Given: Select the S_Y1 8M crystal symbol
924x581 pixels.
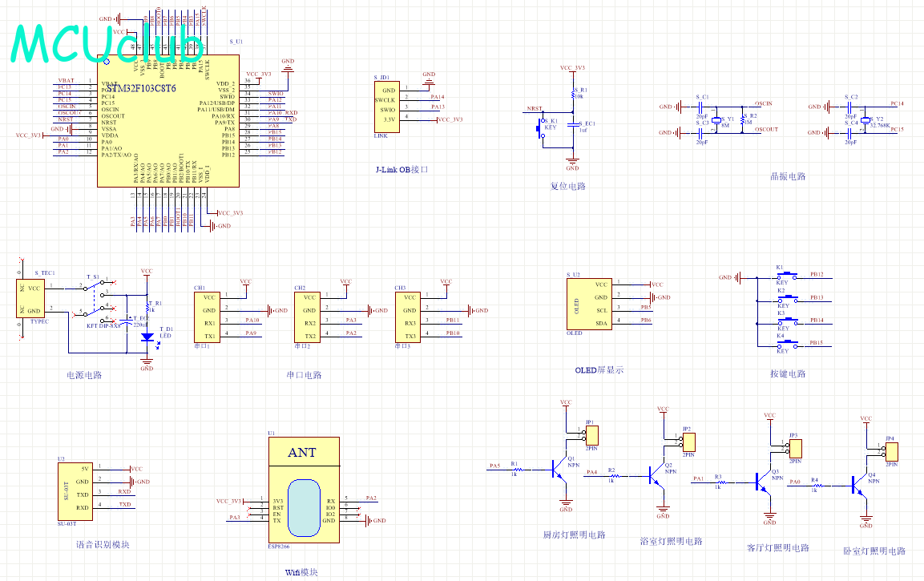Looking at the screenshot, I should (x=716, y=121).
